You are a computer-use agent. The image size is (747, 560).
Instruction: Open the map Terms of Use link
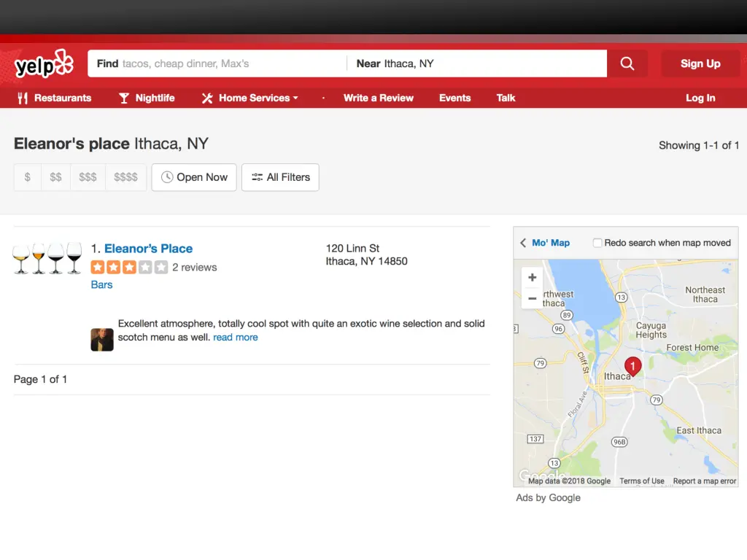coord(642,481)
